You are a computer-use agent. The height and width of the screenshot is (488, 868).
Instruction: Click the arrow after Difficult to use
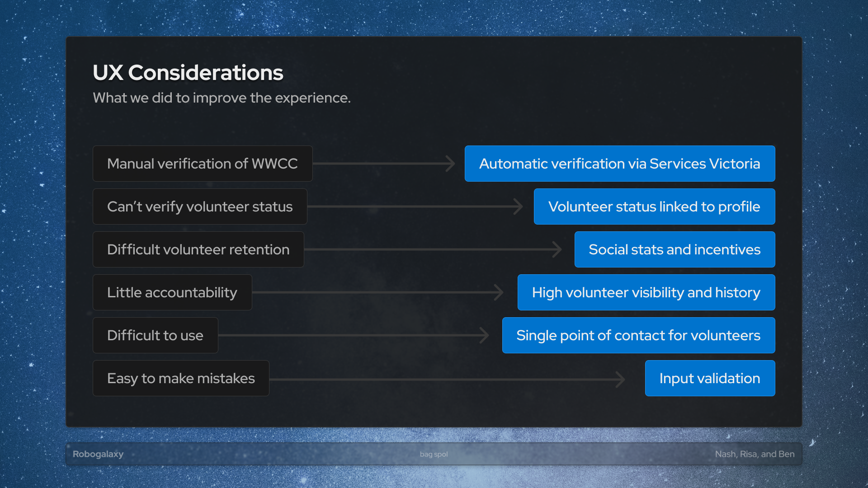coord(354,335)
